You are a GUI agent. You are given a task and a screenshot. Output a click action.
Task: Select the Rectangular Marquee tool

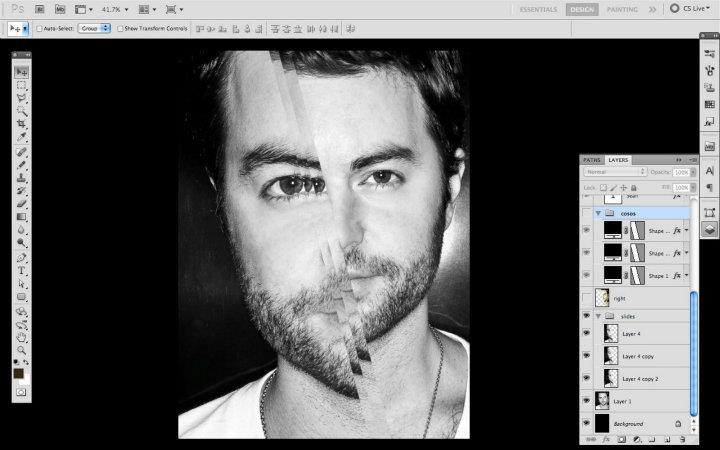[21, 85]
